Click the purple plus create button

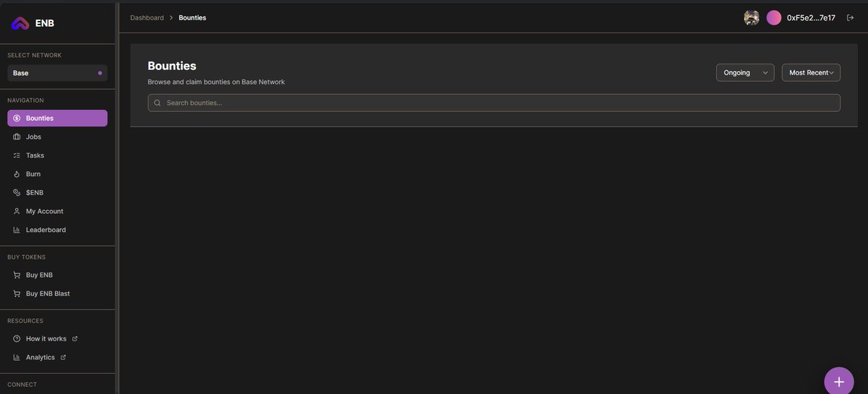839,382
